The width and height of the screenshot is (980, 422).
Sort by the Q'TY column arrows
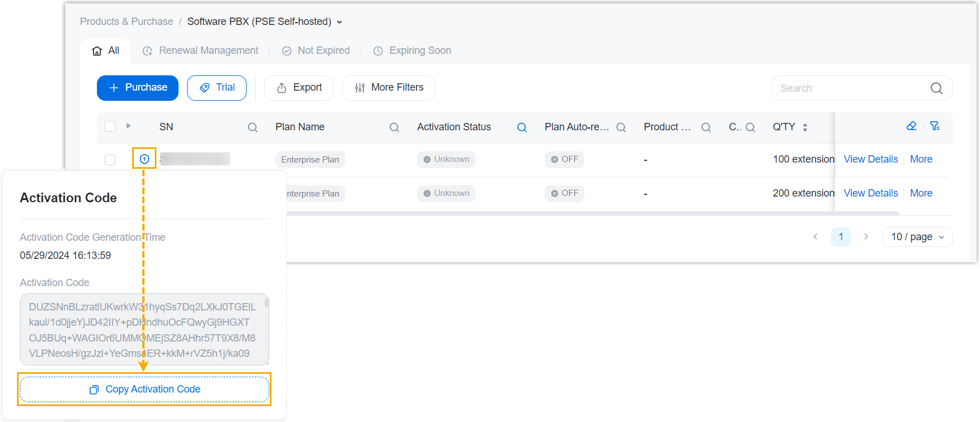tap(805, 127)
